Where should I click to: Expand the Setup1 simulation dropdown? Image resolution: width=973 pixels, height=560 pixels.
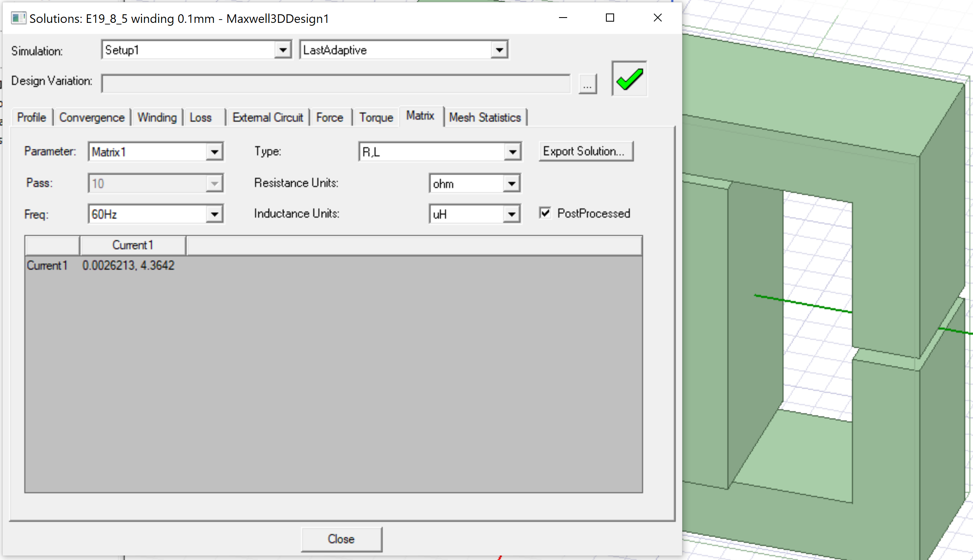[282, 50]
